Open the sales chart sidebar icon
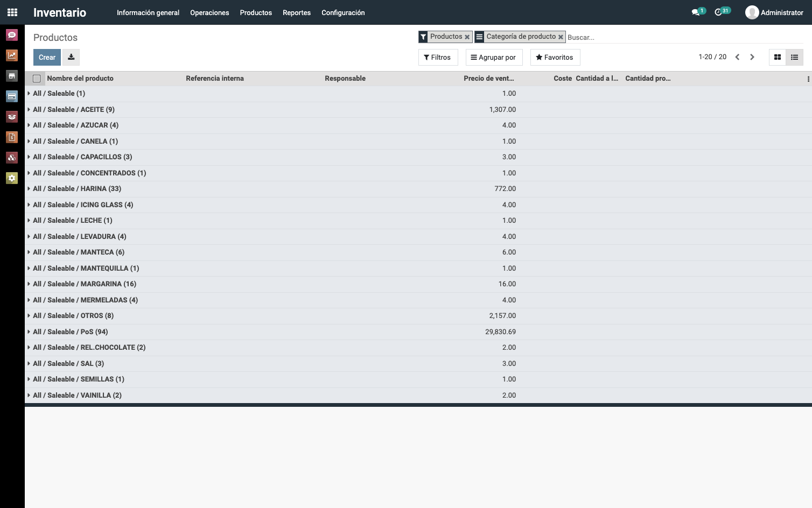 (12, 55)
